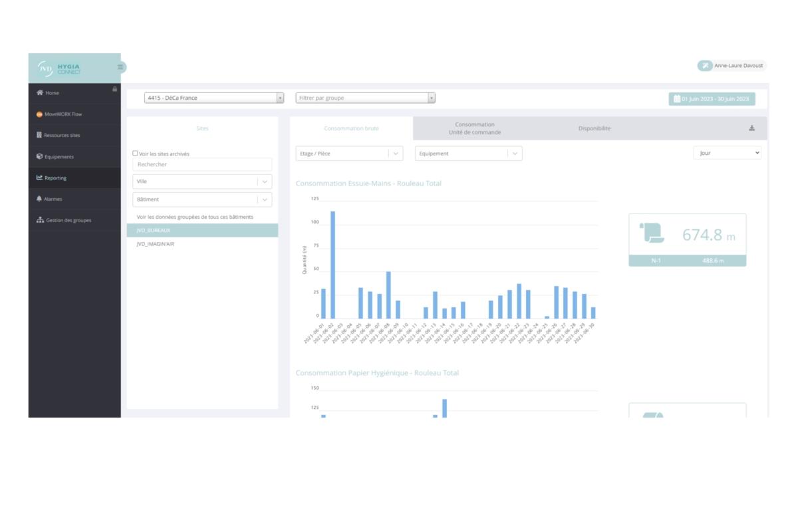
Task: Switch to the Disponibilite tab
Action: coord(594,128)
